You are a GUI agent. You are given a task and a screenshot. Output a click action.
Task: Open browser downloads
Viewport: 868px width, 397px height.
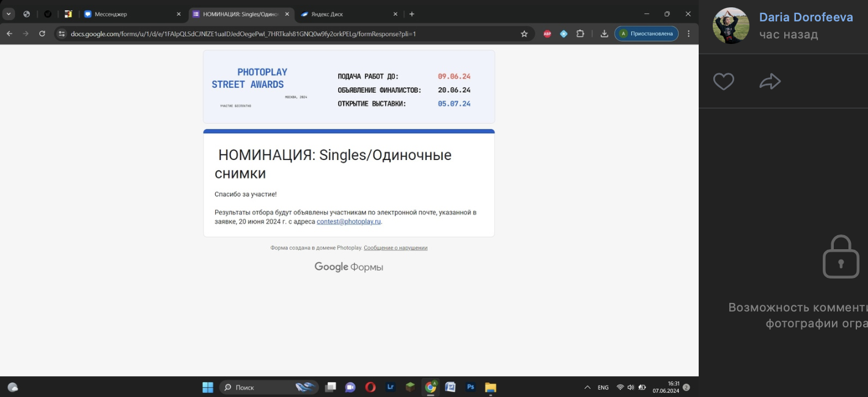coord(604,34)
